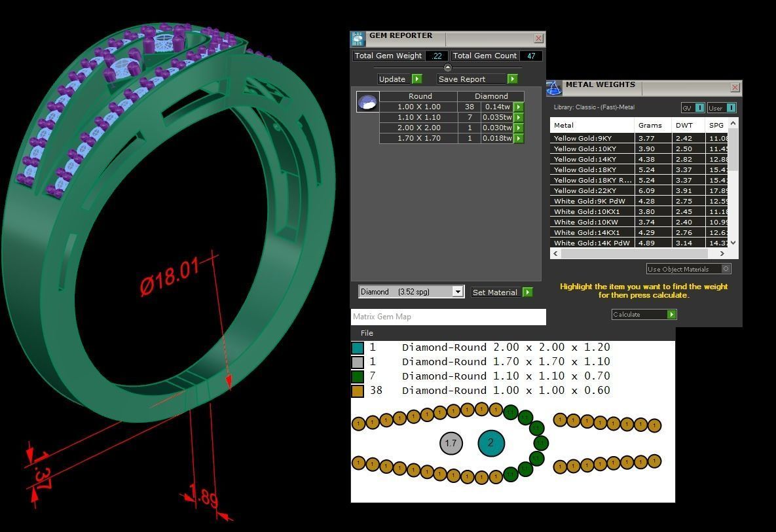Screen dimensions: 776x532
Task: Close the Gem Reporter panel
Action: [539, 39]
